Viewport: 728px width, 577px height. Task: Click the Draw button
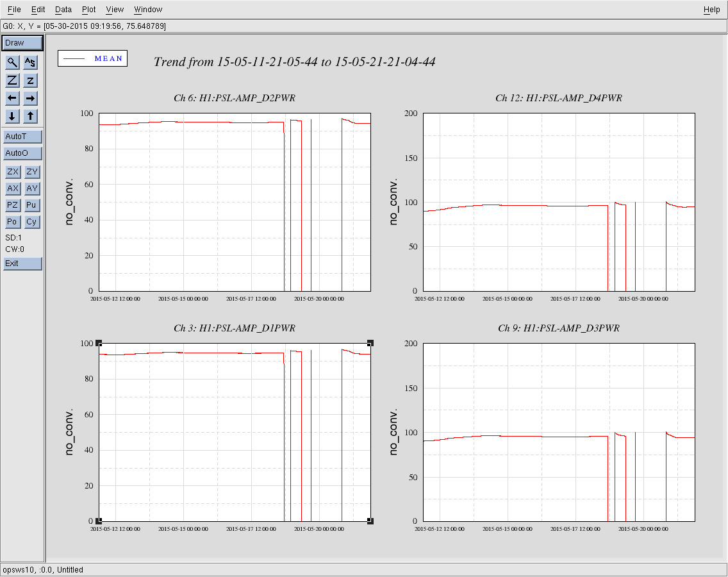(x=22, y=43)
